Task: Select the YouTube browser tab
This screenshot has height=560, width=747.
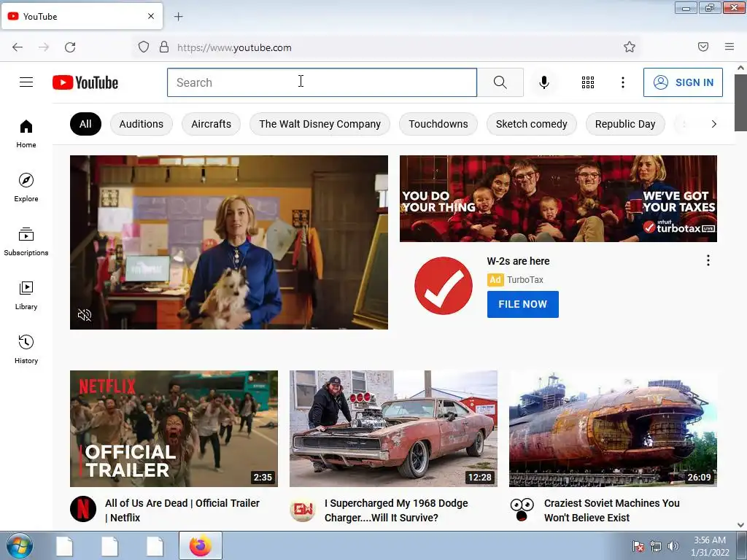Action: (82, 16)
